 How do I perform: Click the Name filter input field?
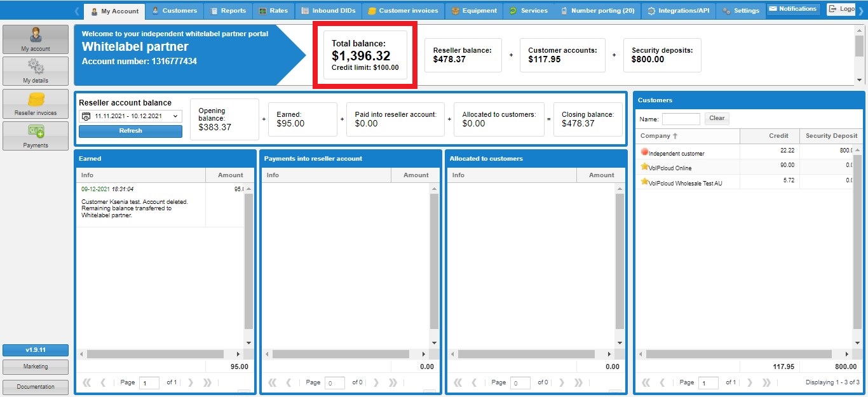(x=681, y=119)
